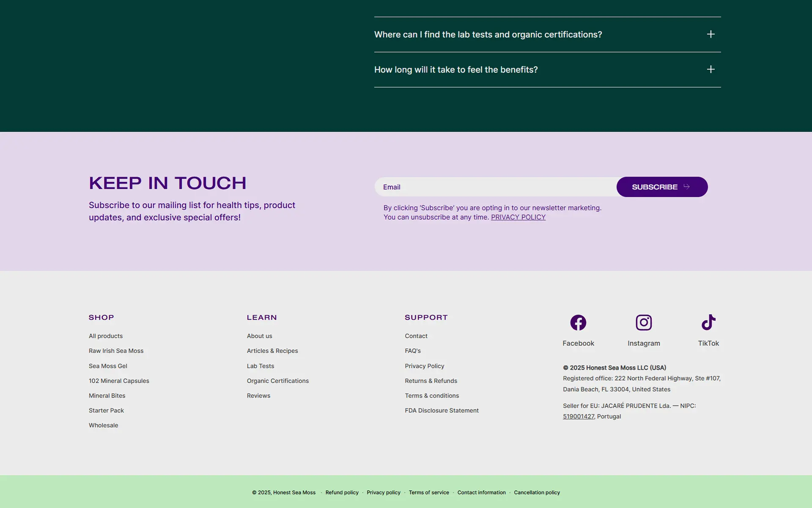Open Raw Irish Sea Moss page

116,351
